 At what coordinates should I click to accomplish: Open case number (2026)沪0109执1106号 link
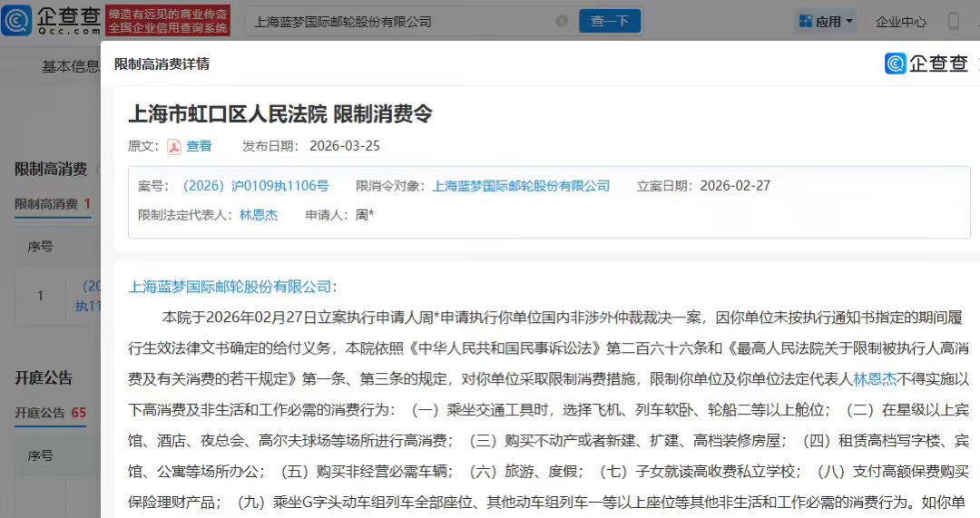click(256, 186)
